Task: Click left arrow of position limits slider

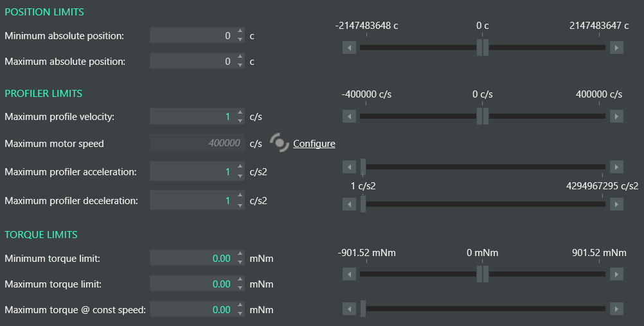Action: tap(349, 47)
